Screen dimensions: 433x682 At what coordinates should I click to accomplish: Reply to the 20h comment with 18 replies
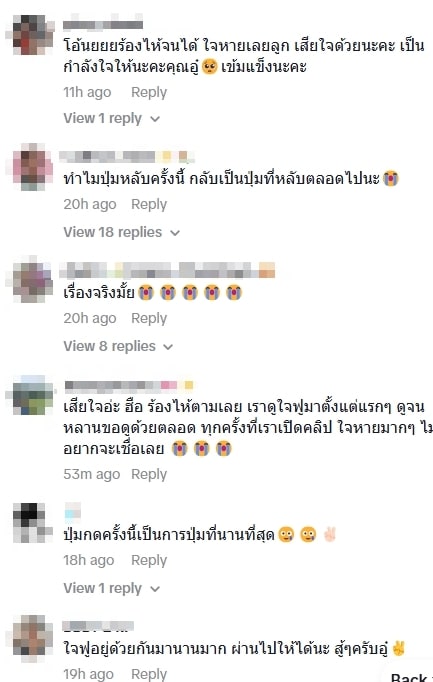tap(149, 204)
